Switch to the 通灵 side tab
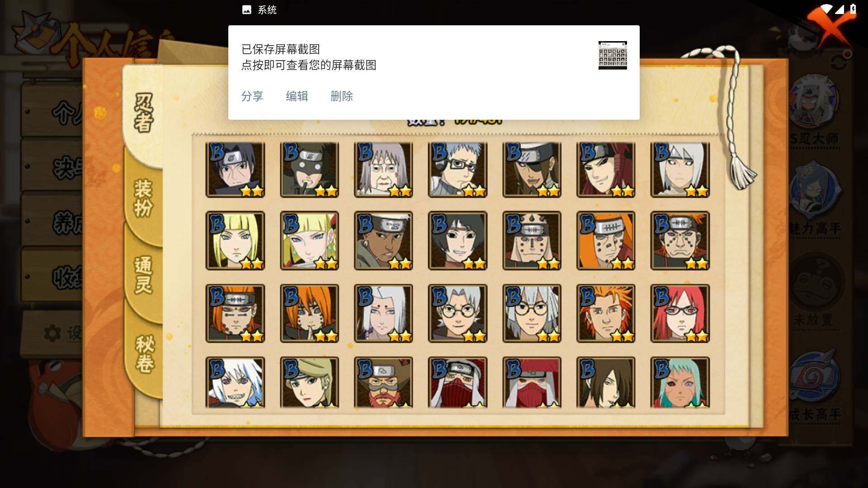 [x=144, y=275]
